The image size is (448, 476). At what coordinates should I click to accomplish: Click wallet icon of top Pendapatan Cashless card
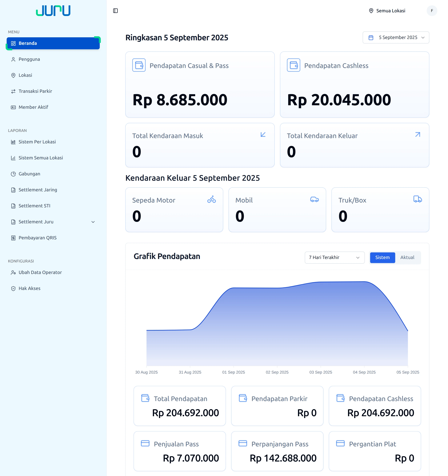(x=293, y=65)
